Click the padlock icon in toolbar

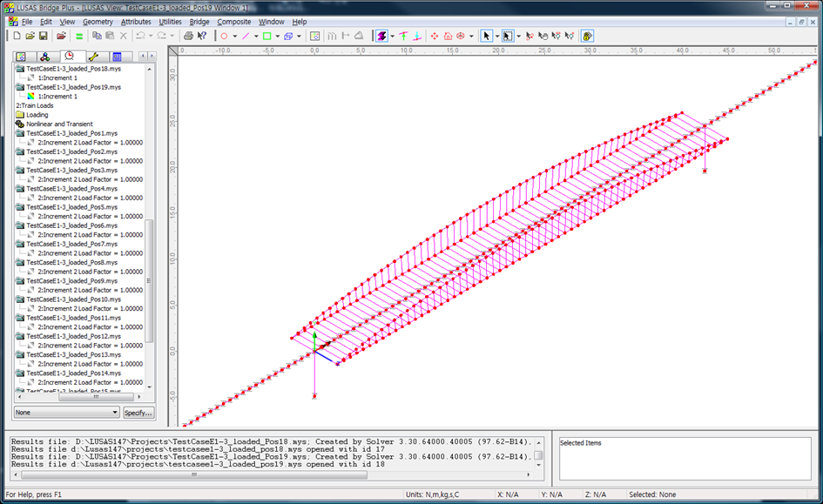587,36
